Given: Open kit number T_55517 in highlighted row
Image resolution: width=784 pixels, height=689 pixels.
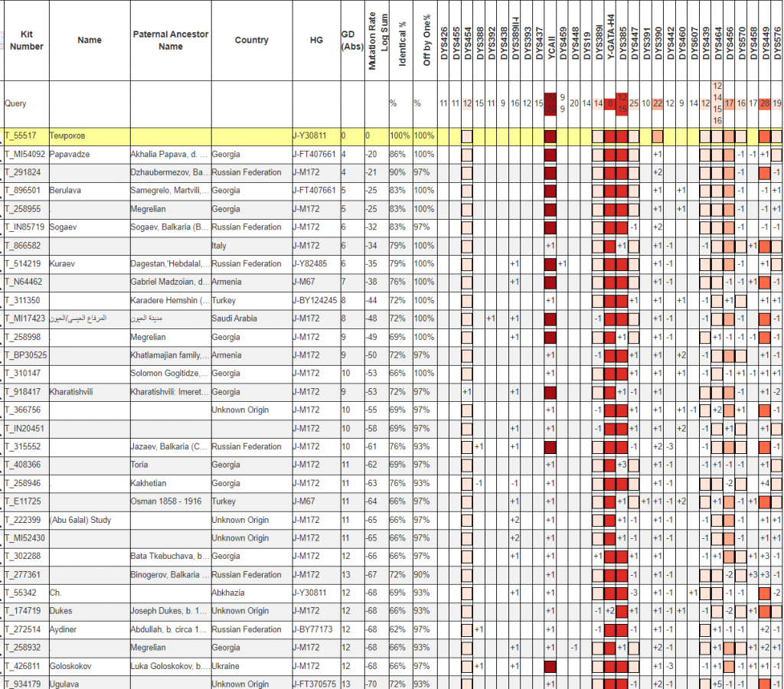Looking at the screenshot, I should (x=21, y=136).
